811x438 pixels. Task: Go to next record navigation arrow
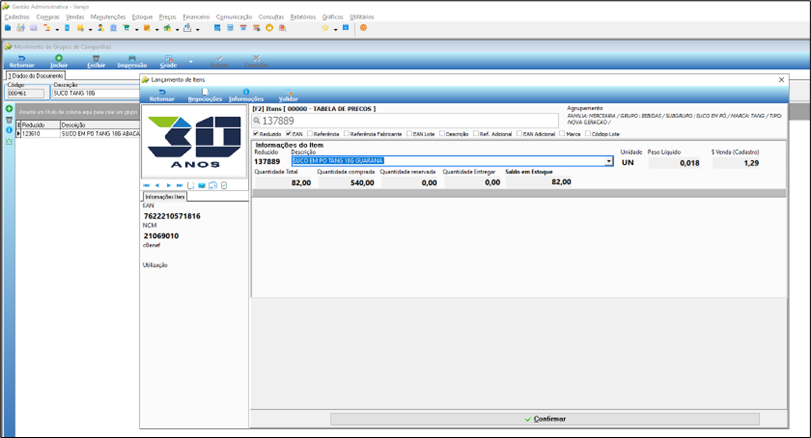tap(169, 185)
